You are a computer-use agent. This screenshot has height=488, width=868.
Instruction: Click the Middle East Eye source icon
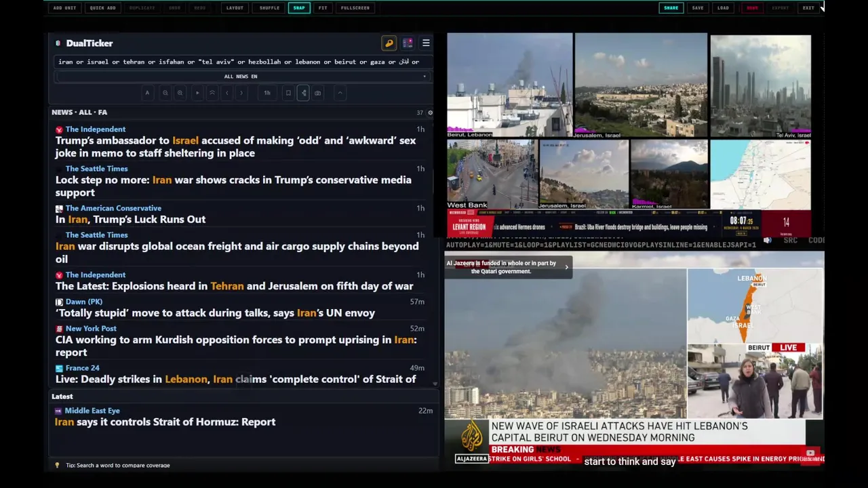pyautogui.click(x=58, y=411)
